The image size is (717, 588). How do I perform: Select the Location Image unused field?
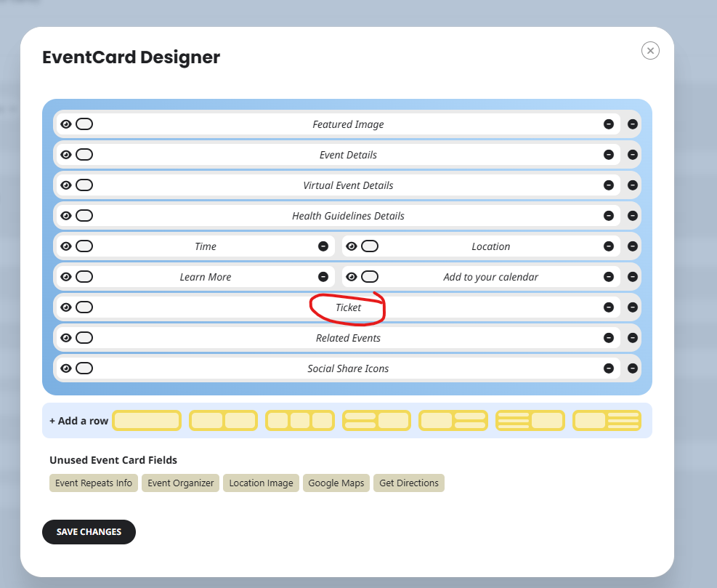pos(261,483)
